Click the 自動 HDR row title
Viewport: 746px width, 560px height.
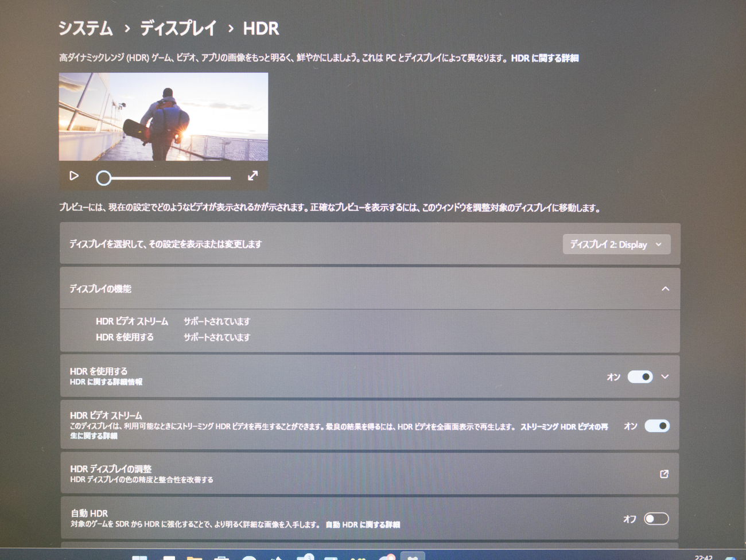coord(89,514)
